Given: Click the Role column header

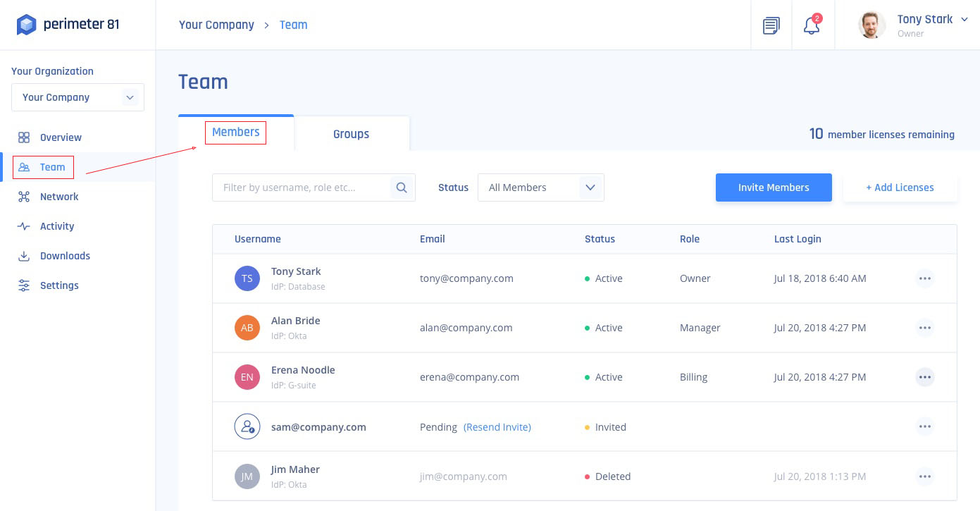Looking at the screenshot, I should coord(690,239).
